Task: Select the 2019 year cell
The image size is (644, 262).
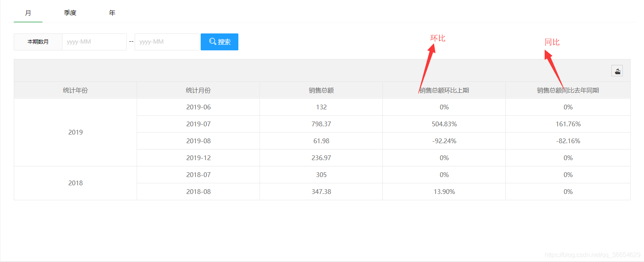Action: [x=75, y=132]
